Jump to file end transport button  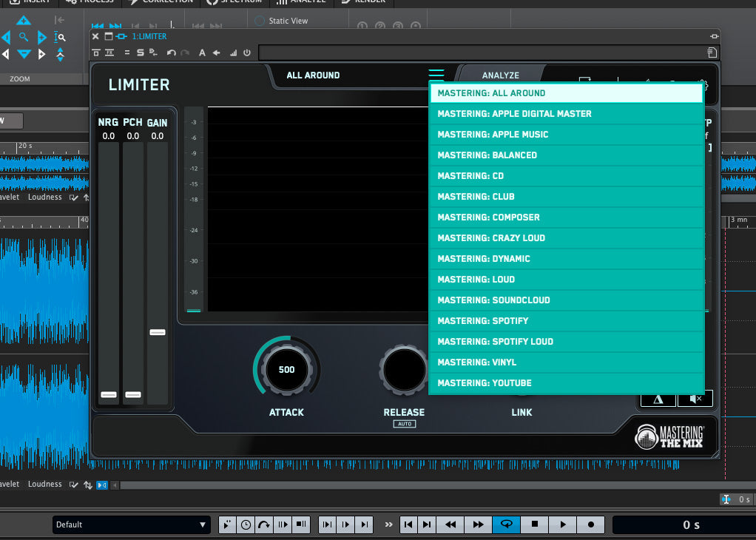(x=427, y=524)
